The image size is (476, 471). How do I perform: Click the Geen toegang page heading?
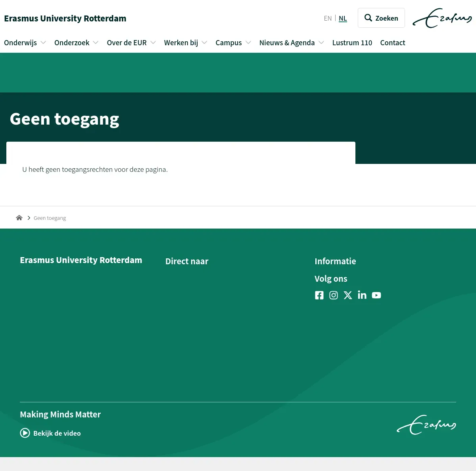64,119
